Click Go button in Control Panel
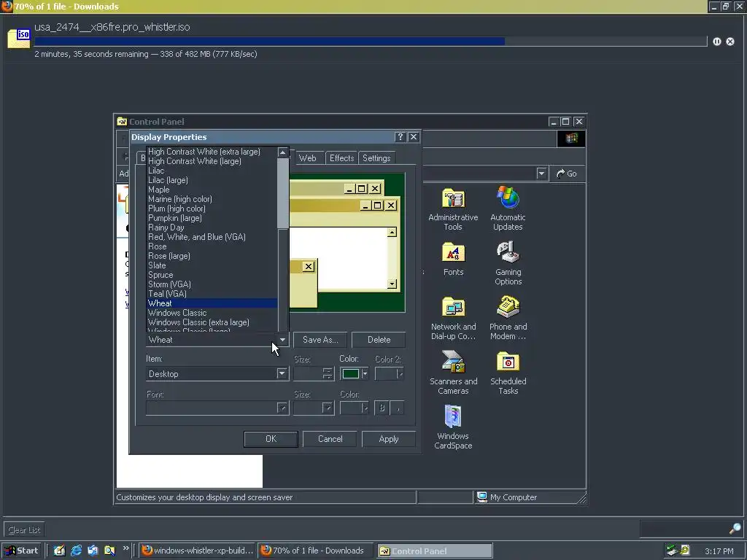This screenshot has width=747, height=560. 566,174
